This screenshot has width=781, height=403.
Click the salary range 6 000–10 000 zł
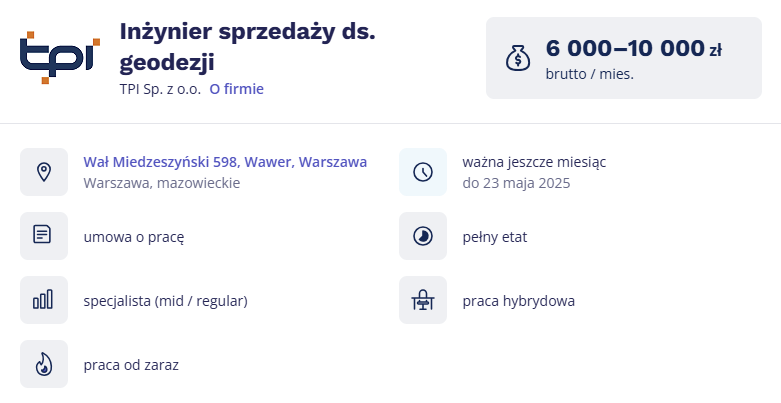(x=634, y=49)
